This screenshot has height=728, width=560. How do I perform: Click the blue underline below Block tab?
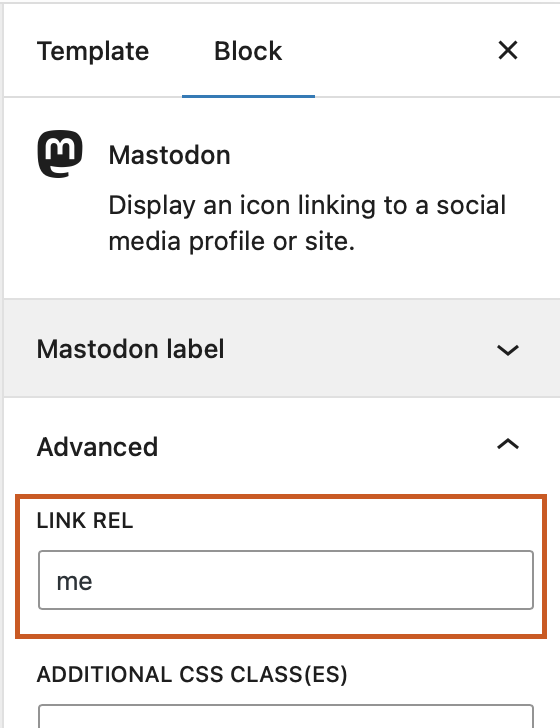pos(248,96)
